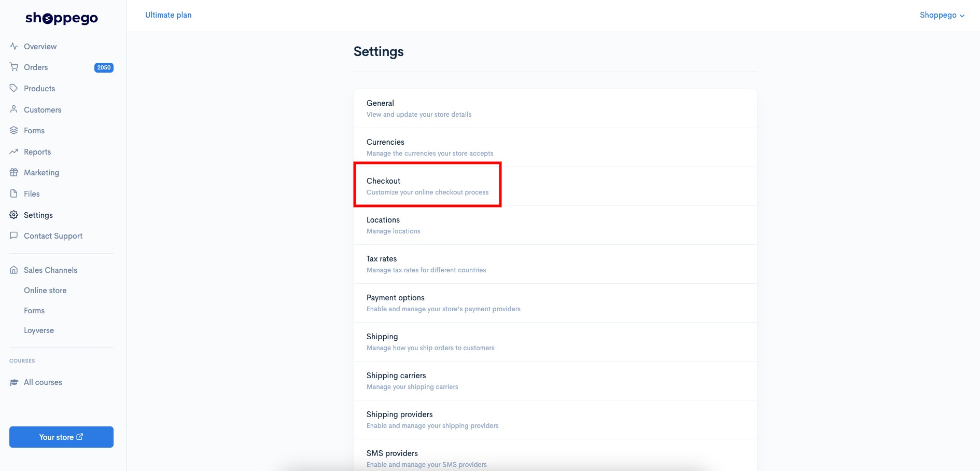The image size is (980, 471).
Task: Click the Your store button
Action: click(x=61, y=437)
